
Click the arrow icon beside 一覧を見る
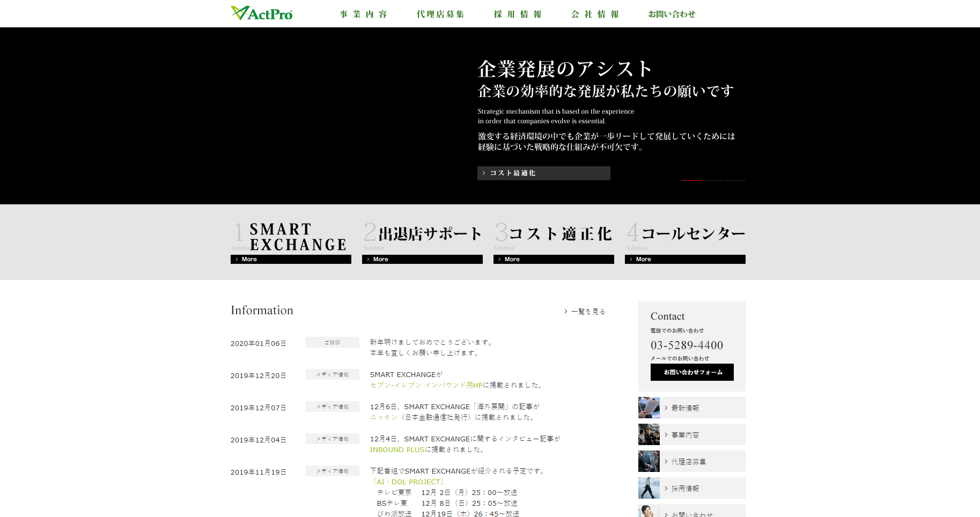pyautogui.click(x=565, y=311)
